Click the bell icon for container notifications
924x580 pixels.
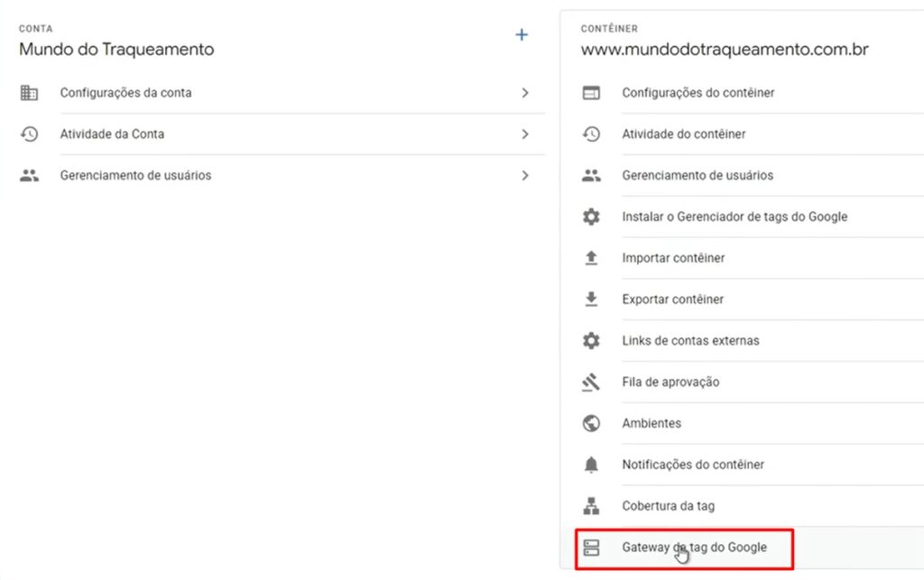[x=591, y=465]
